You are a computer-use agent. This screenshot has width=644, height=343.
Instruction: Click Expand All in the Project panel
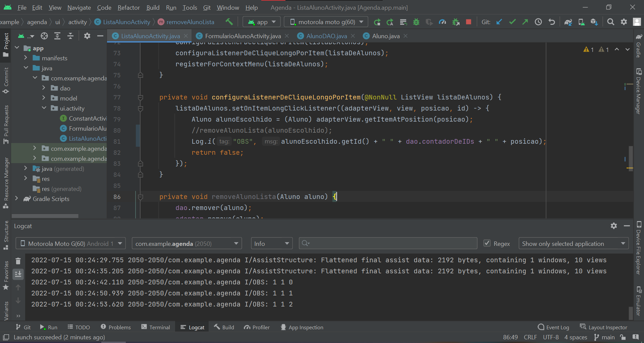(x=57, y=36)
